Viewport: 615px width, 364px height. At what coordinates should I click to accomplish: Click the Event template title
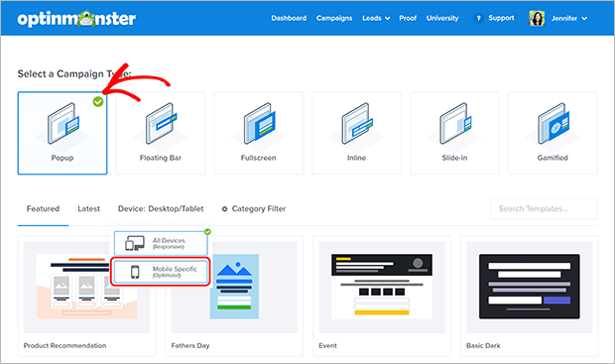tap(327, 345)
